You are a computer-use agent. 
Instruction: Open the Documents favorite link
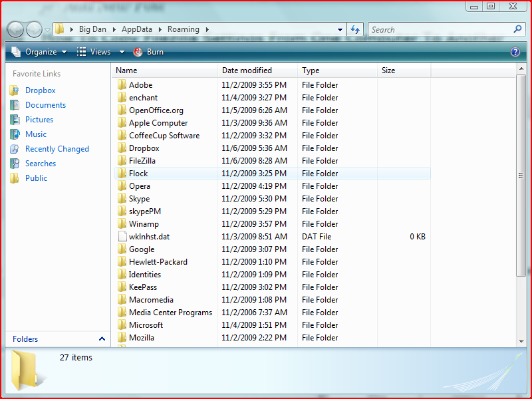tap(45, 105)
